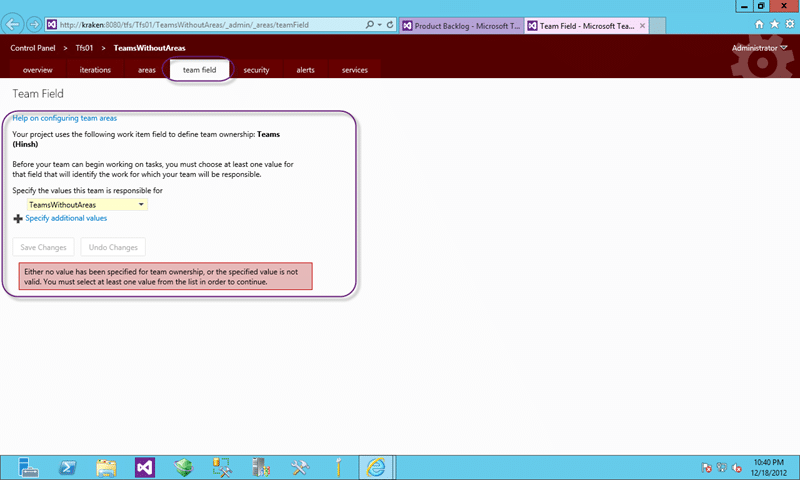This screenshot has width=800, height=480.
Task: Click the browser Back arrow button
Action: coord(13,24)
